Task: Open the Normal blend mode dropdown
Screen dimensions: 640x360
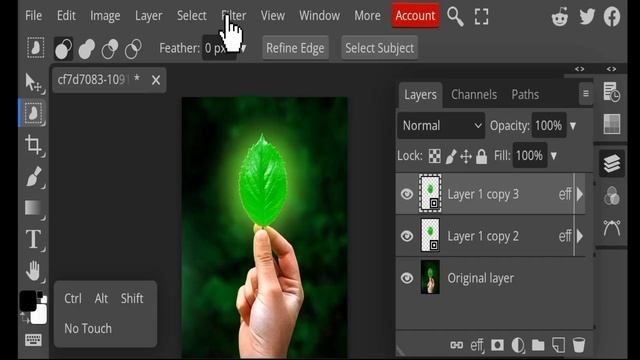Action: coord(441,126)
